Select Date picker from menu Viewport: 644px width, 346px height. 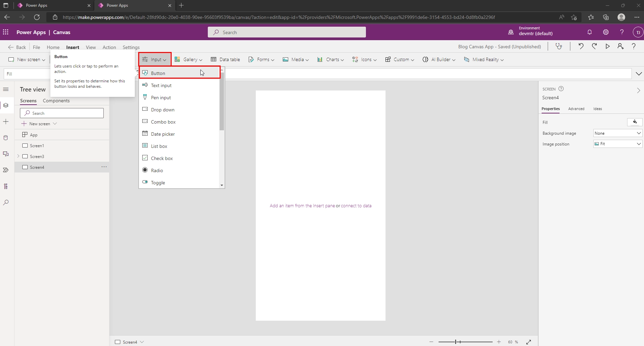[x=179, y=134]
